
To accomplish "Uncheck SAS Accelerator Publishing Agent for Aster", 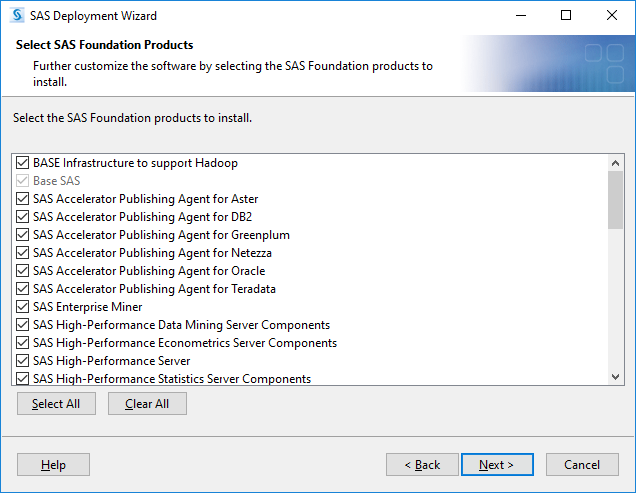I will [22, 199].
